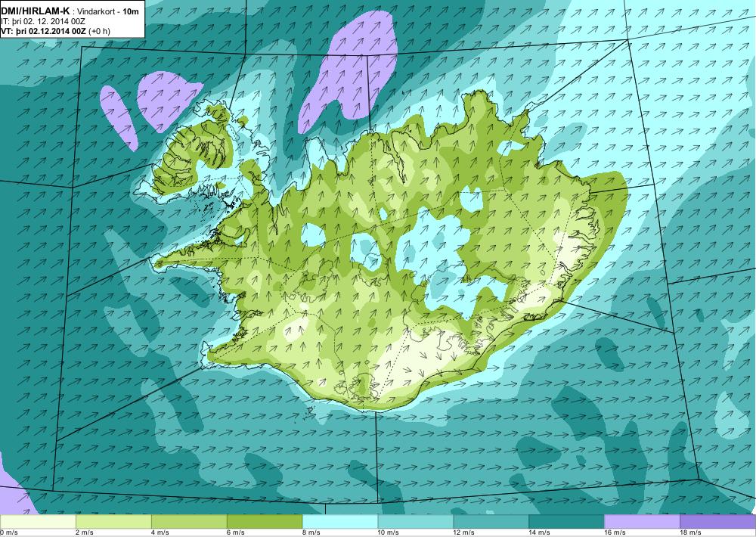Screen dimensions: 756x537
Task: Select the dark teal 14–16 m/s legend swatch
Action: [567, 522]
